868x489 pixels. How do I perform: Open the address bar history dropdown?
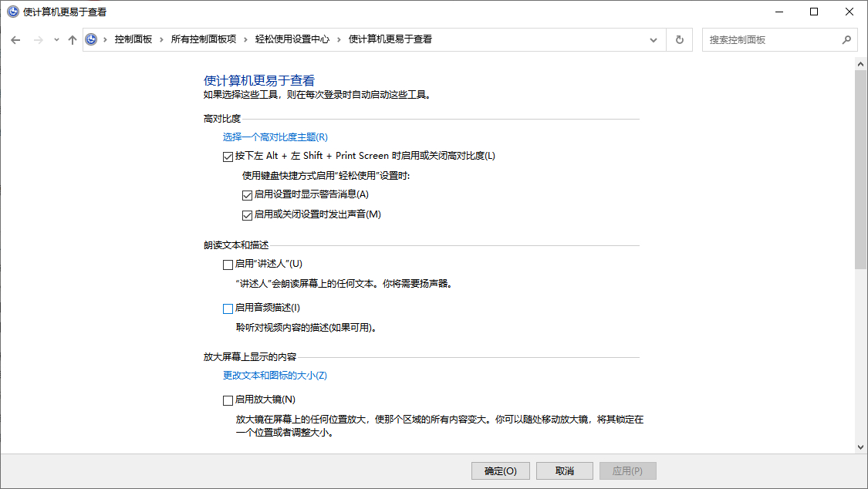(x=653, y=39)
